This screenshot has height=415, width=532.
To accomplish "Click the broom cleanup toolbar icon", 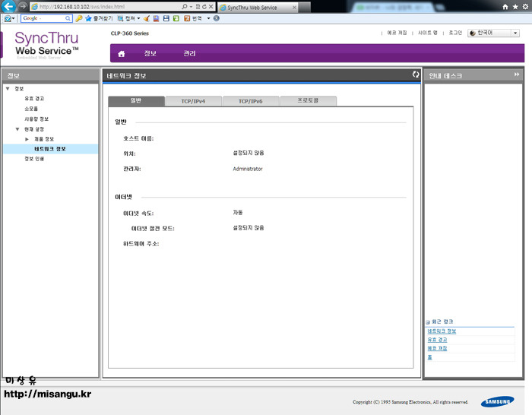I will point(147,18).
